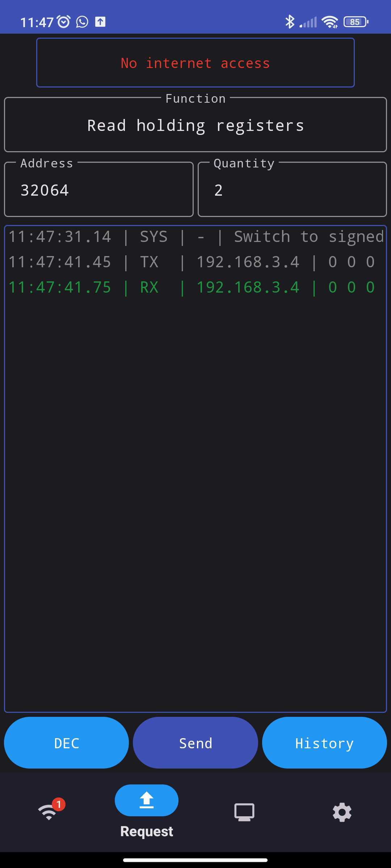Tap the alarm clock status bar icon
Viewport: 391px width, 868px height.
tap(64, 22)
